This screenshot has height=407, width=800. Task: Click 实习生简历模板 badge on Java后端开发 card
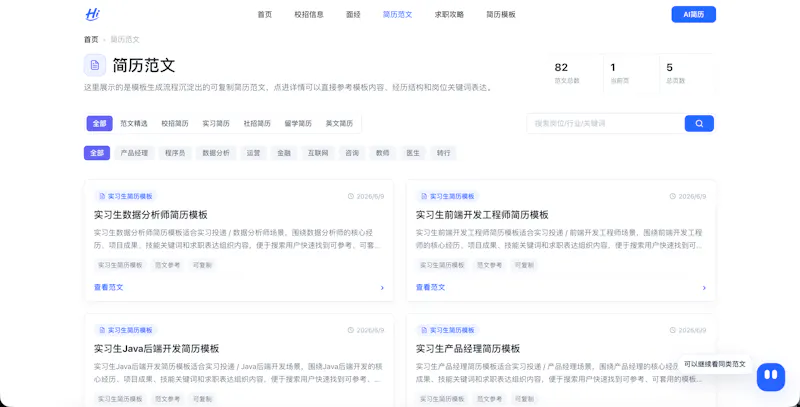(x=126, y=330)
